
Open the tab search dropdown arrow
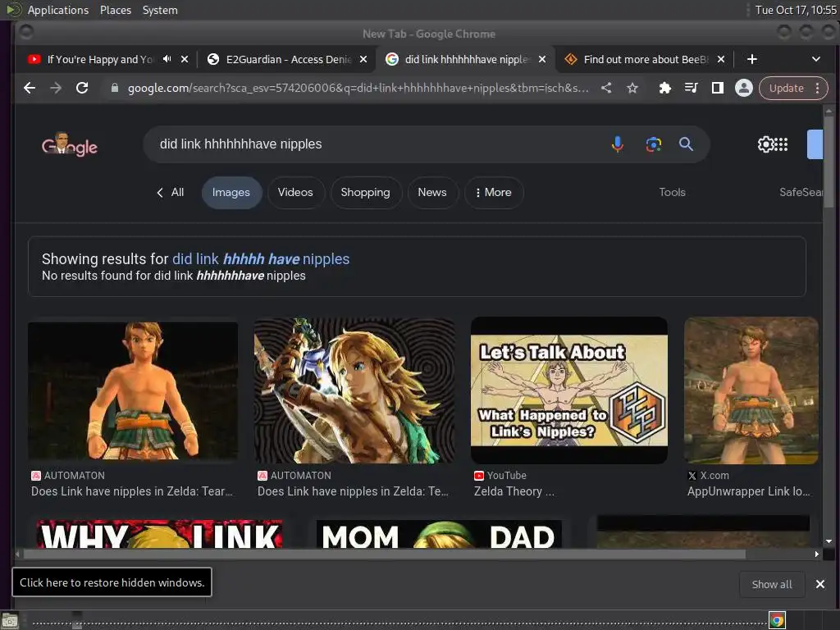816,59
